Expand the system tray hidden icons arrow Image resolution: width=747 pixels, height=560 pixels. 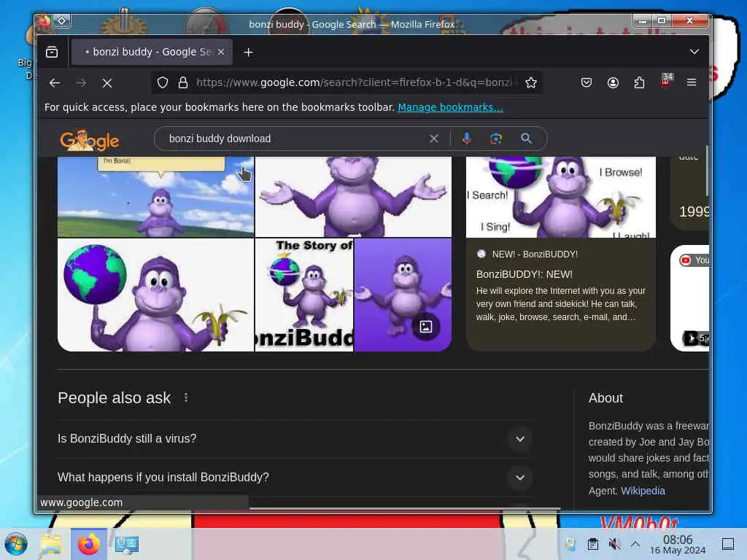tap(635, 543)
